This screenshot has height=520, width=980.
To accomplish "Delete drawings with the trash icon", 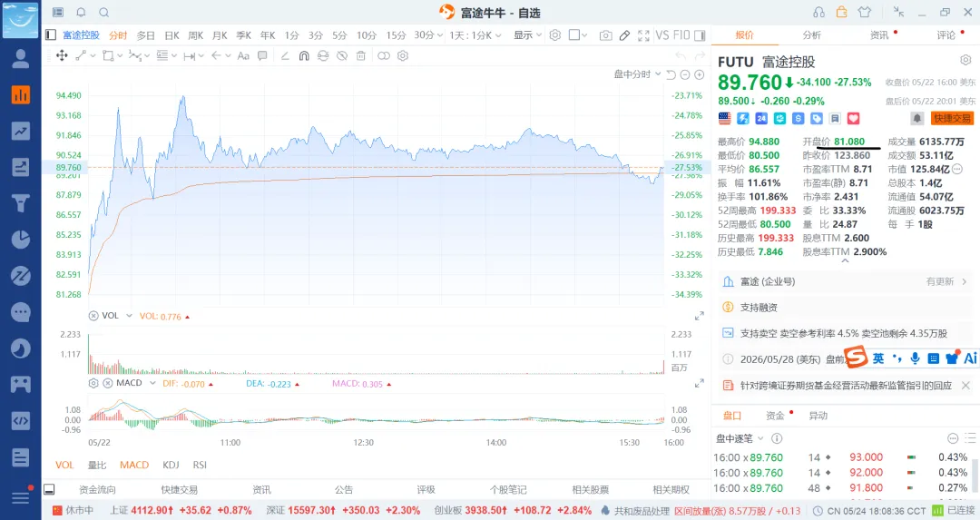I will (x=360, y=55).
